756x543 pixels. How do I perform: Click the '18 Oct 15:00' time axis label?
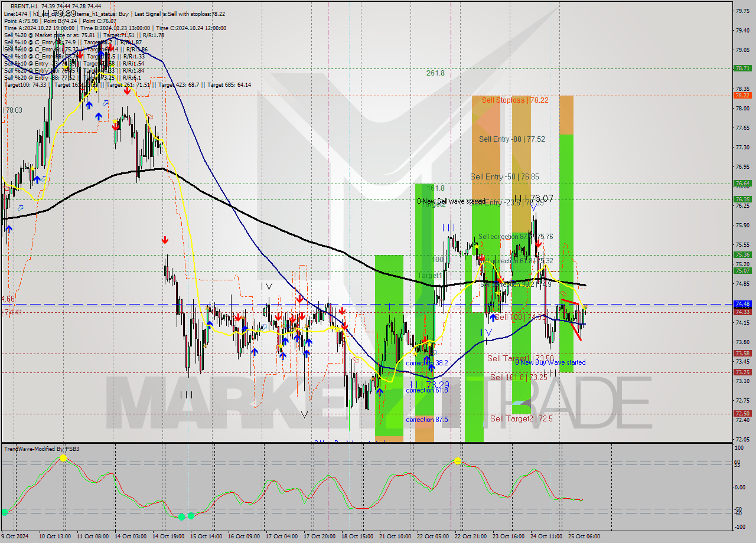[x=357, y=537]
